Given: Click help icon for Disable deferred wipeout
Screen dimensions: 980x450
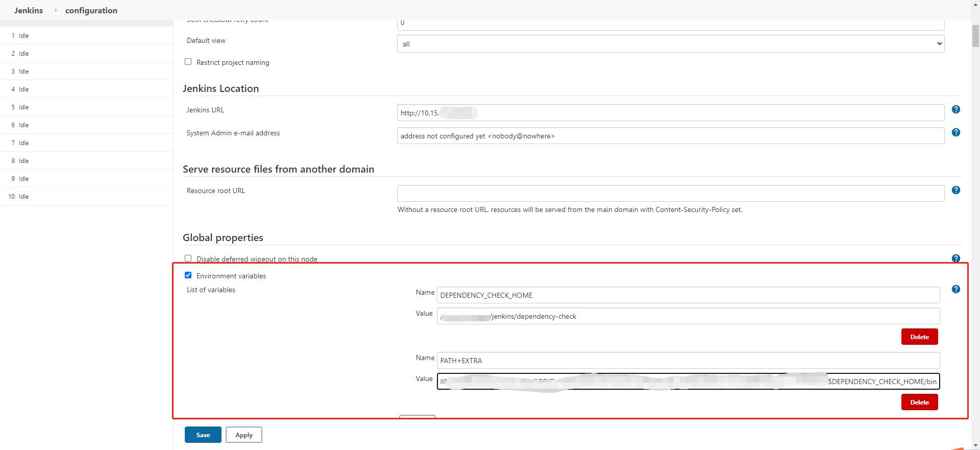Looking at the screenshot, I should coord(955,258).
